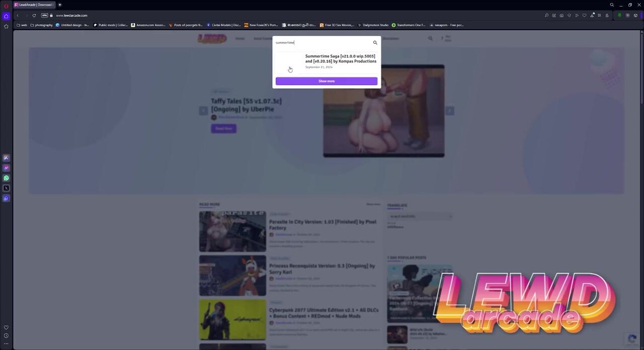
Task: Click the LEWD site logo in header
Action: point(212,39)
